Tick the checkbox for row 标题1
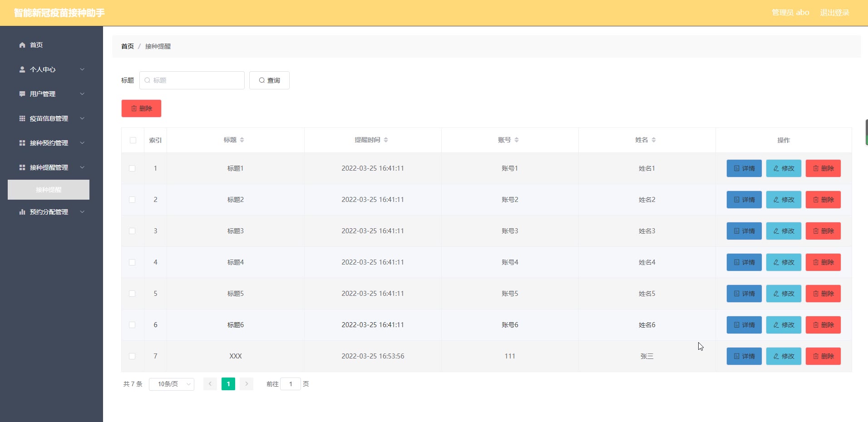The image size is (868, 422). click(132, 168)
